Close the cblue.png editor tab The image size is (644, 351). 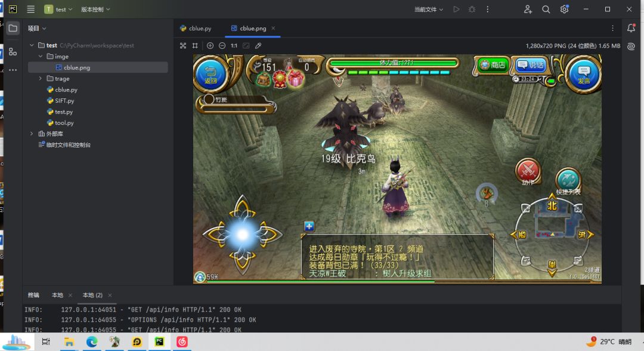point(273,28)
